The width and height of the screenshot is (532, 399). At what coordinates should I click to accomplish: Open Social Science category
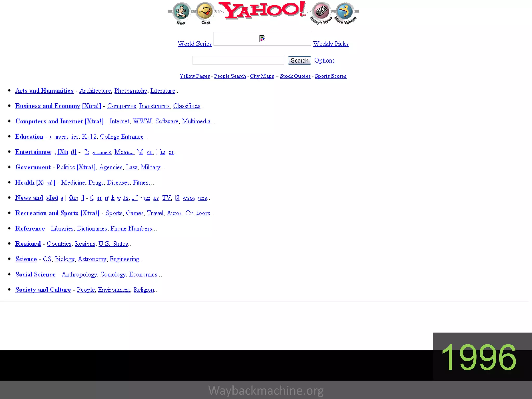[x=35, y=275]
